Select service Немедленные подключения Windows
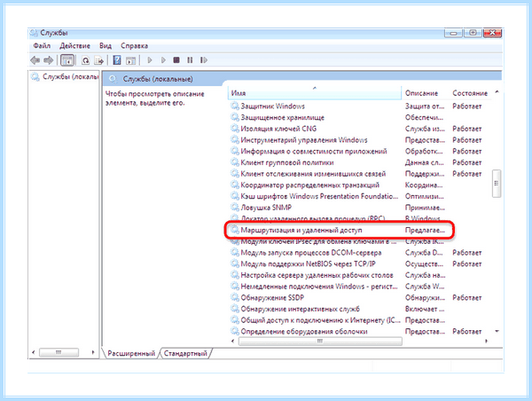The image size is (532, 401). pos(319,287)
